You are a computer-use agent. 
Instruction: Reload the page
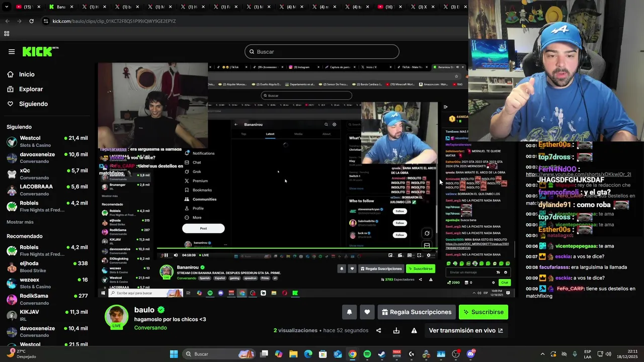(x=31, y=21)
